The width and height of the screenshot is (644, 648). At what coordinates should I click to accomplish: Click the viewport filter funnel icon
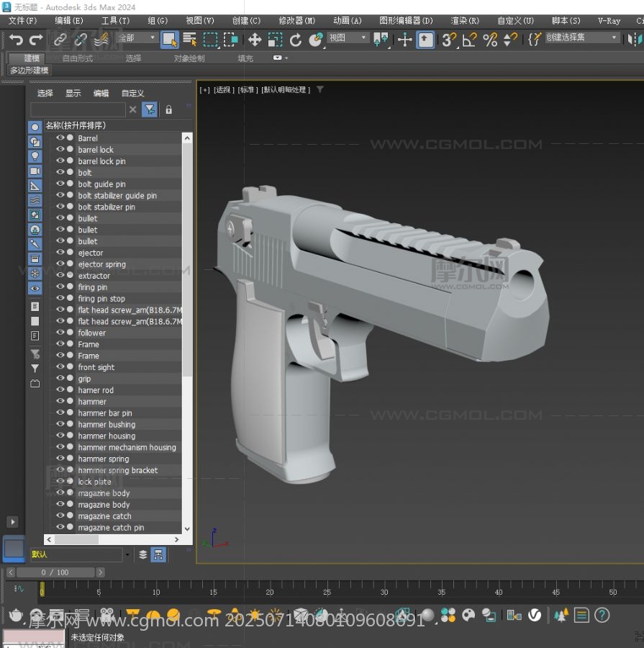click(x=320, y=89)
